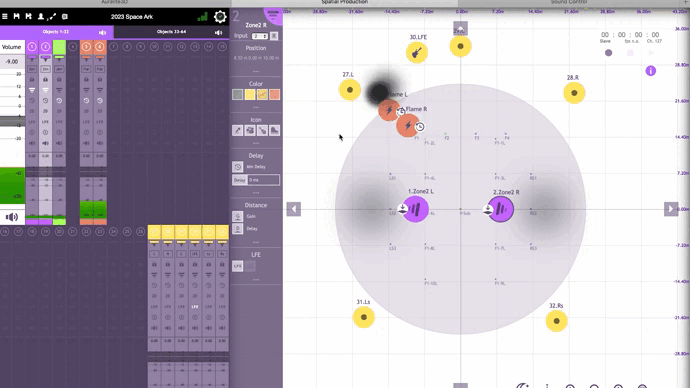The image size is (690, 388).
Task: Choose the third icon option in Icon section
Action: point(262,131)
